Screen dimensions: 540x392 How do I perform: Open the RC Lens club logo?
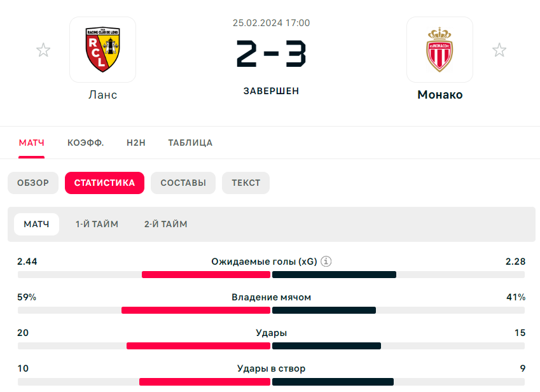coord(102,50)
